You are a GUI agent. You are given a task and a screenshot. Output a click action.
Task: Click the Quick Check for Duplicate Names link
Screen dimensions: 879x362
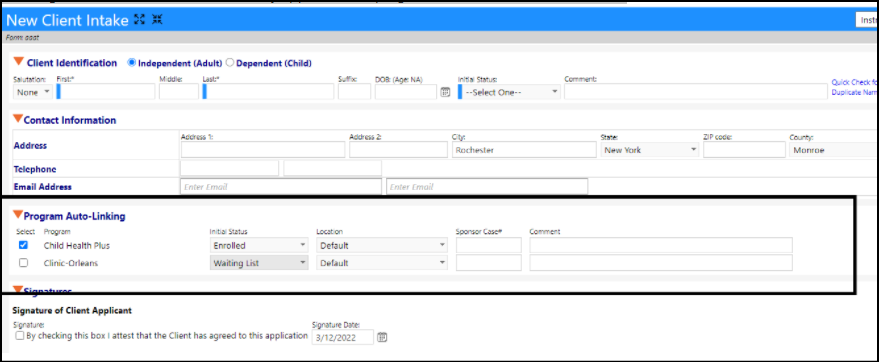click(x=855, y=87)
